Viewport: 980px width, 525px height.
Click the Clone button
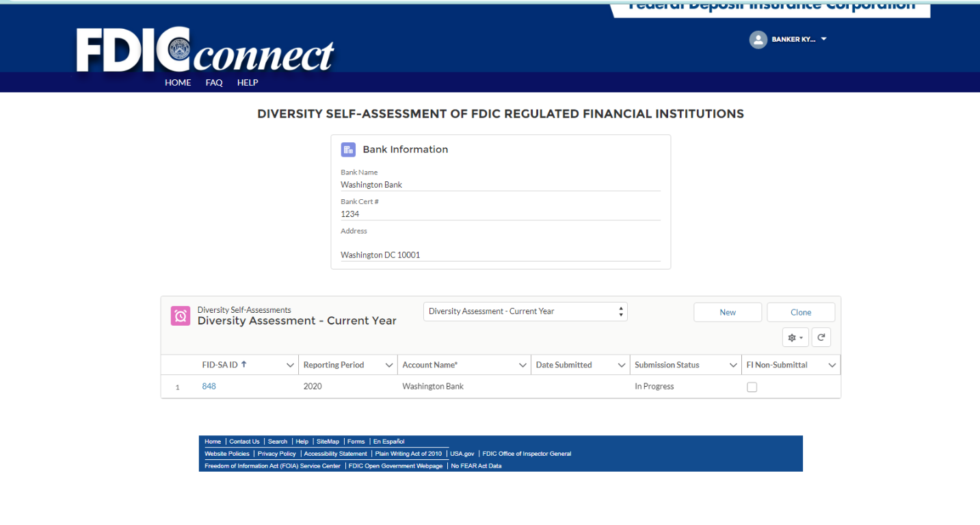click(x=801, y=312)
